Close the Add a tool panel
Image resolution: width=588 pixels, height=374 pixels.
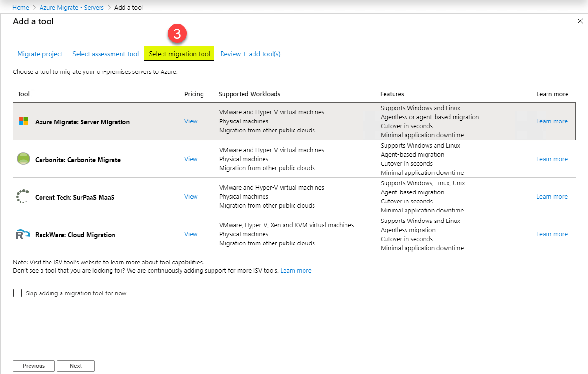tap(580, 21)
